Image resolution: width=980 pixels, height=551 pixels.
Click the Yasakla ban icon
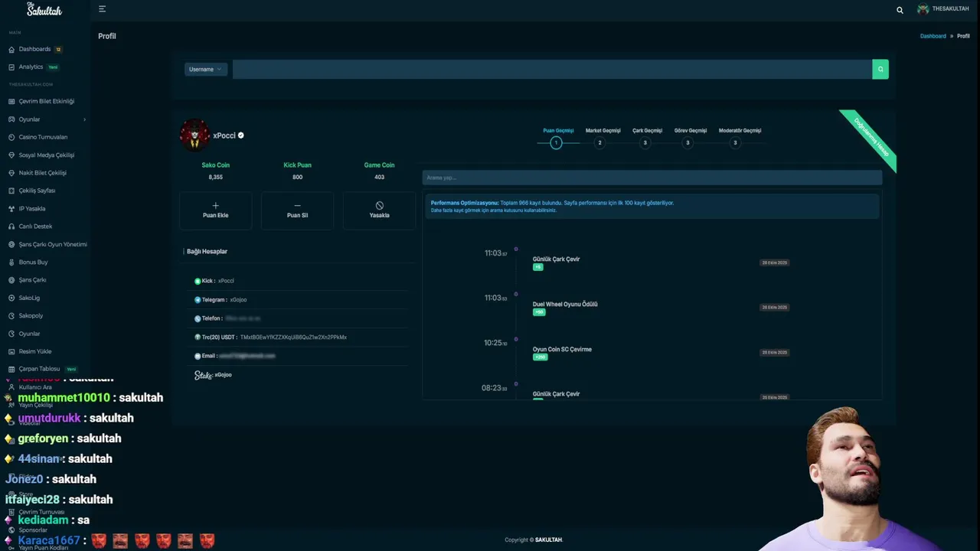click(x=379, y=205)
